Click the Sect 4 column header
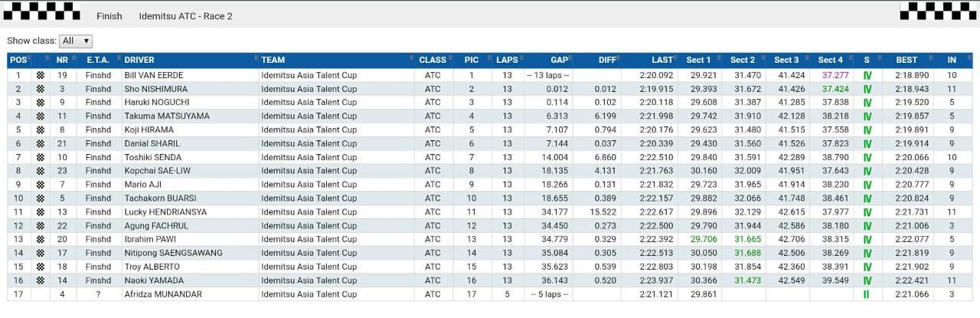The image size is (980, 318). [831, 60]
